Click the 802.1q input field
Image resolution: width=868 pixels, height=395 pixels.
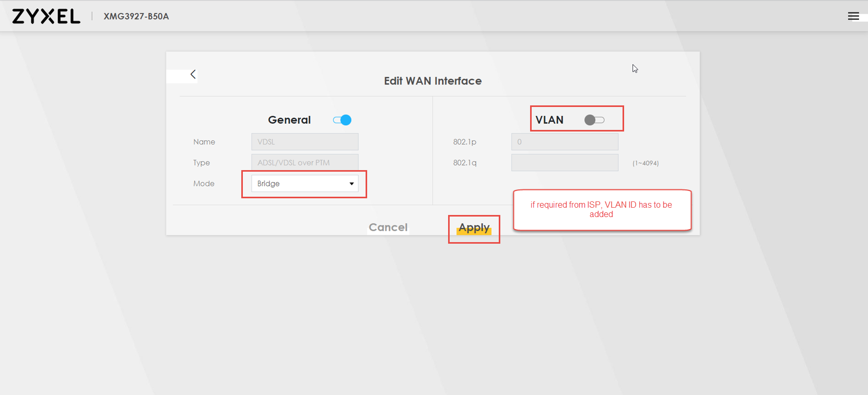[565, 163]
